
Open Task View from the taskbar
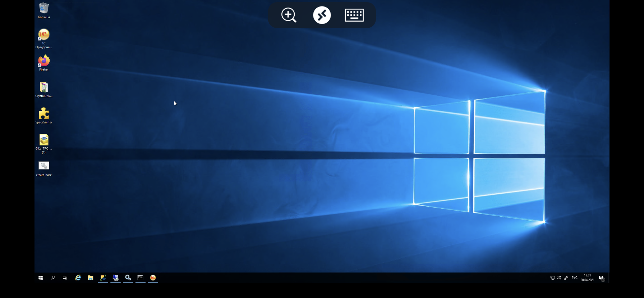[x=65, y=278]
